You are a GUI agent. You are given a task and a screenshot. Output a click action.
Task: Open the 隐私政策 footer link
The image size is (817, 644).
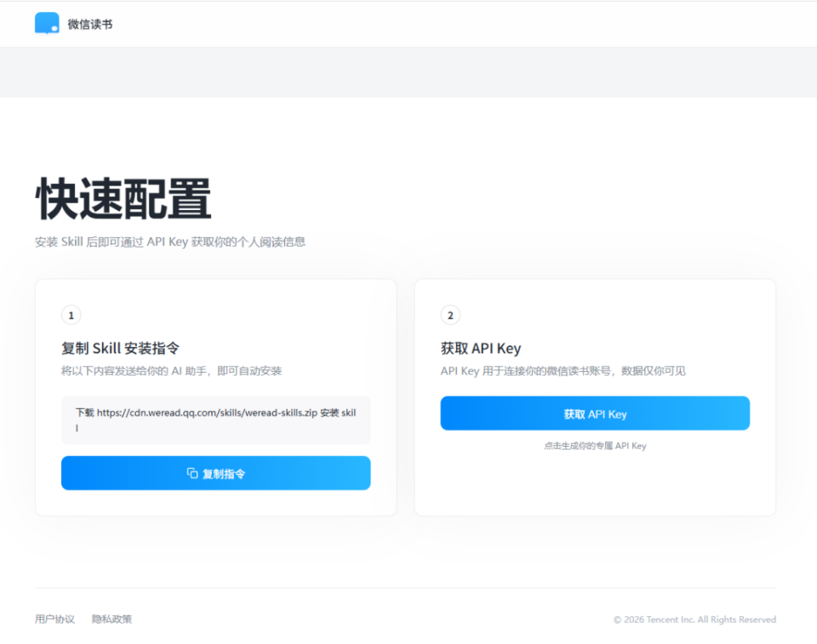click(112, 619)
